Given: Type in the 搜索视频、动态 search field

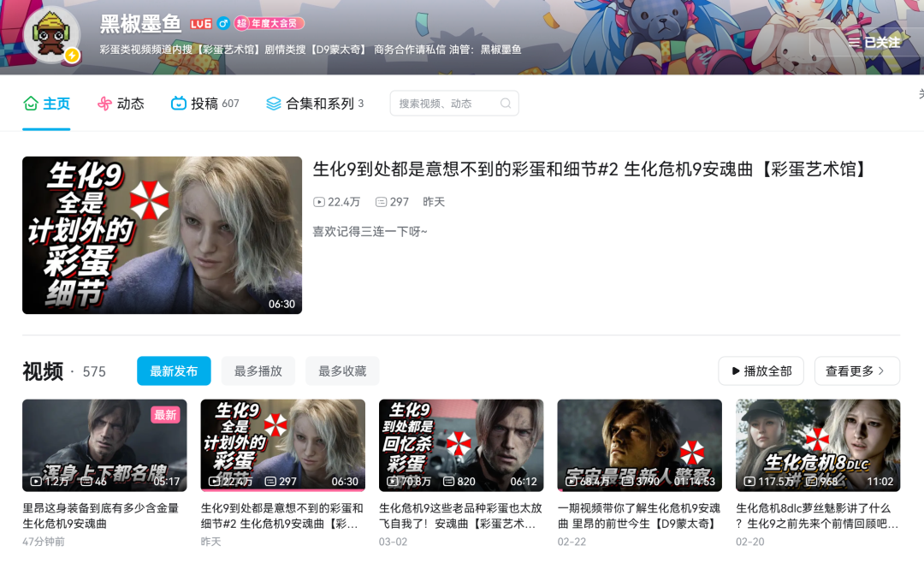Looking at the screenshot, I should 445,104.
